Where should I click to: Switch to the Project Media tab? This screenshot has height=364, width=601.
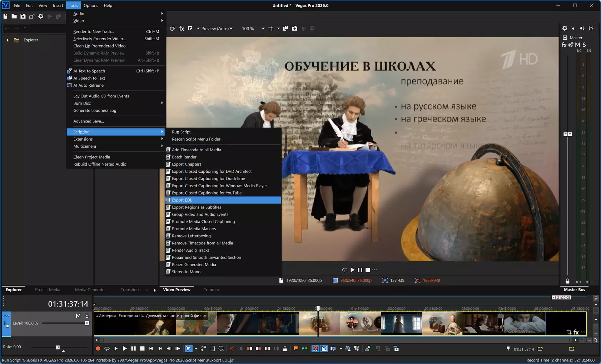tap(48, 290)
